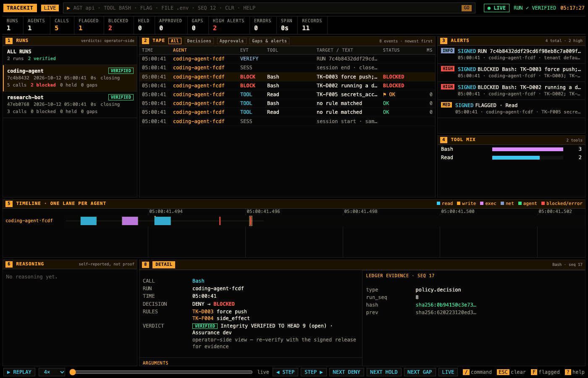
Task: Open the HIGH alert for TK-D002
Action: point(511,90)
